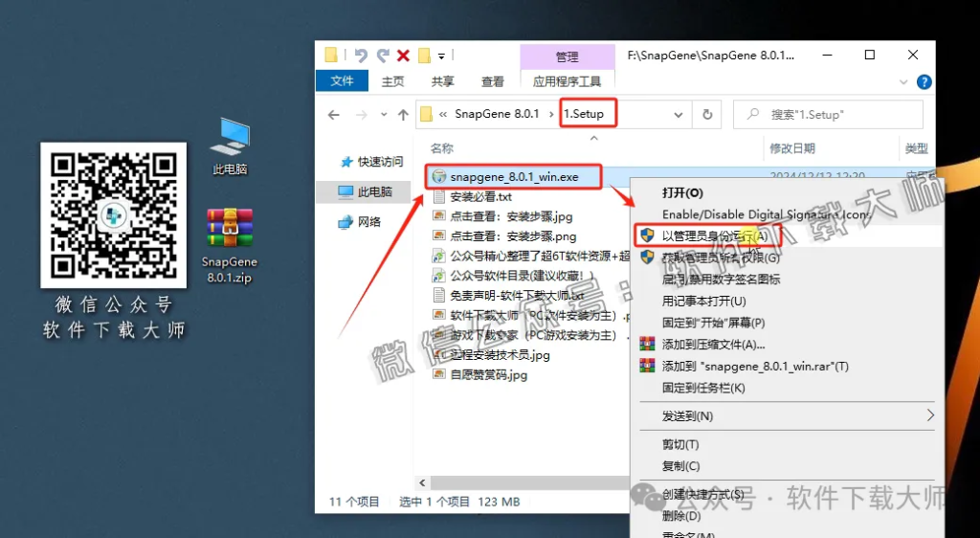Choose 固定到任务栏(K) in context menu

703,388
